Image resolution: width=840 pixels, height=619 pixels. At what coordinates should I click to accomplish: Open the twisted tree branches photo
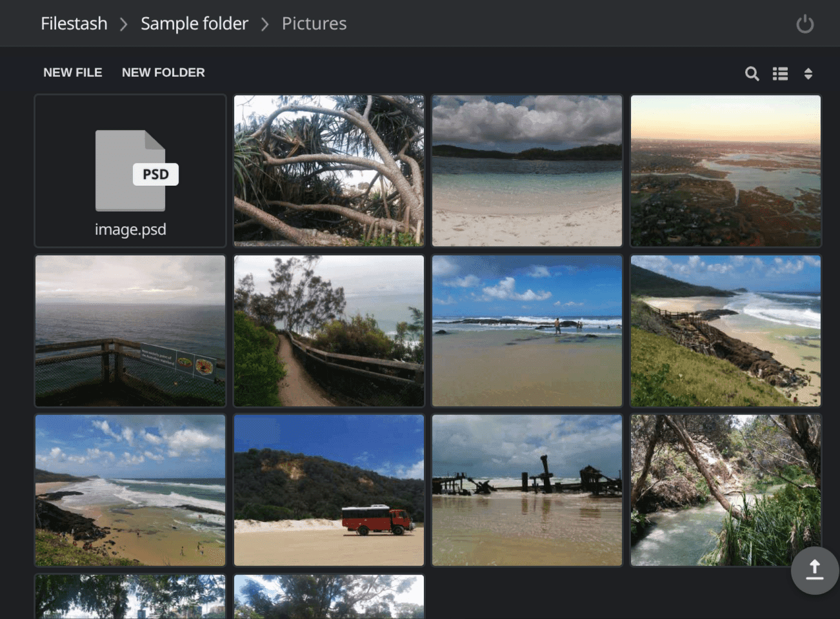coord(329,171)
